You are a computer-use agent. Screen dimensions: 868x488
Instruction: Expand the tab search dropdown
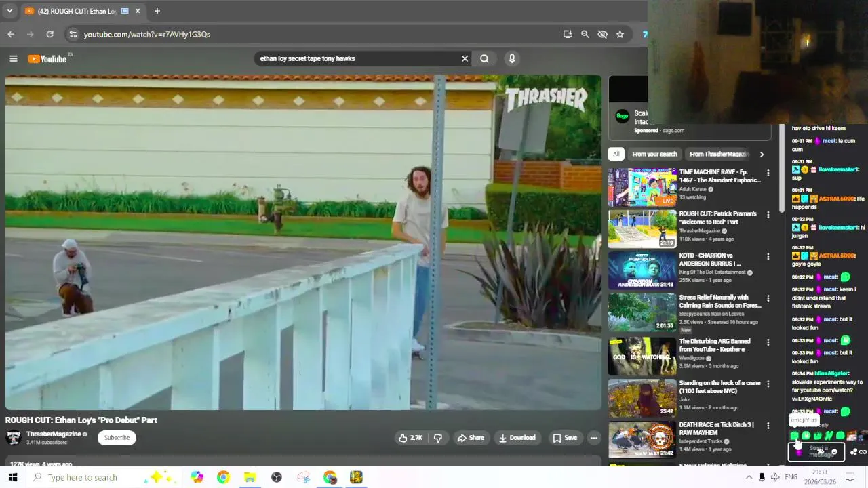(x=9, y=11)
